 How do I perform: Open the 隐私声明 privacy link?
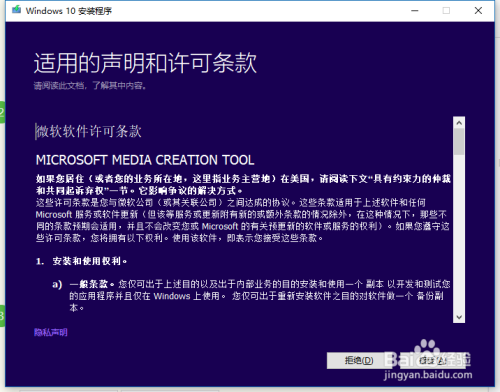51,332
